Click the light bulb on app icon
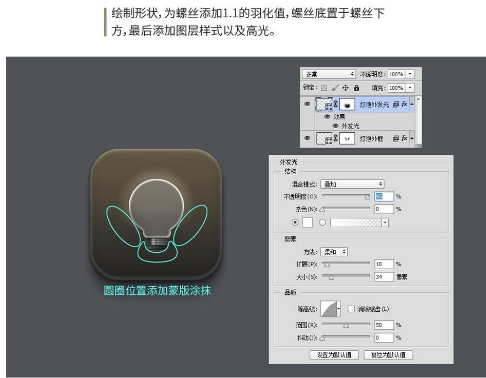 point(156,213)
